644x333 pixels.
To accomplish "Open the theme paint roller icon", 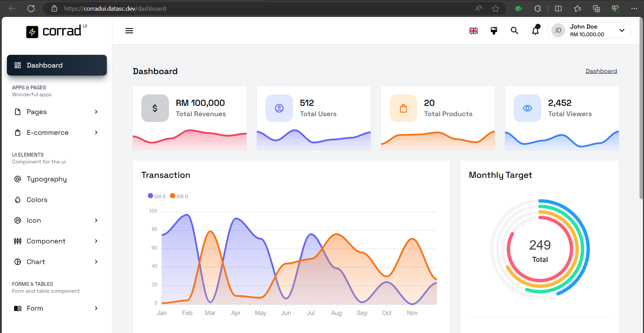I will tap(494, 31).
